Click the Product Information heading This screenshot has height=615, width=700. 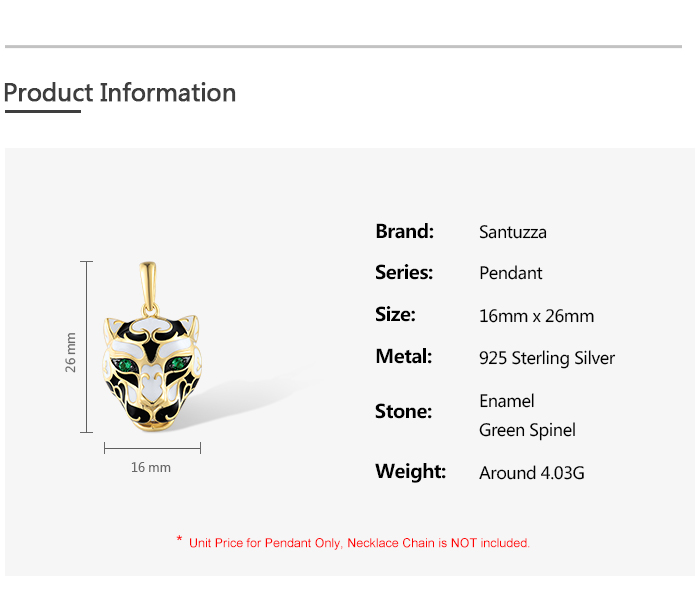click(x=120, y=93)
